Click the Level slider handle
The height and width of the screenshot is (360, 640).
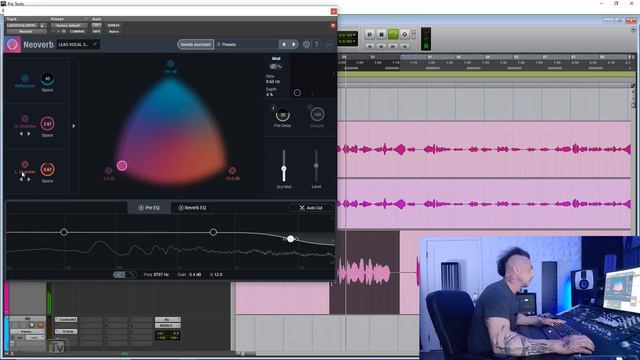point(316,165)
